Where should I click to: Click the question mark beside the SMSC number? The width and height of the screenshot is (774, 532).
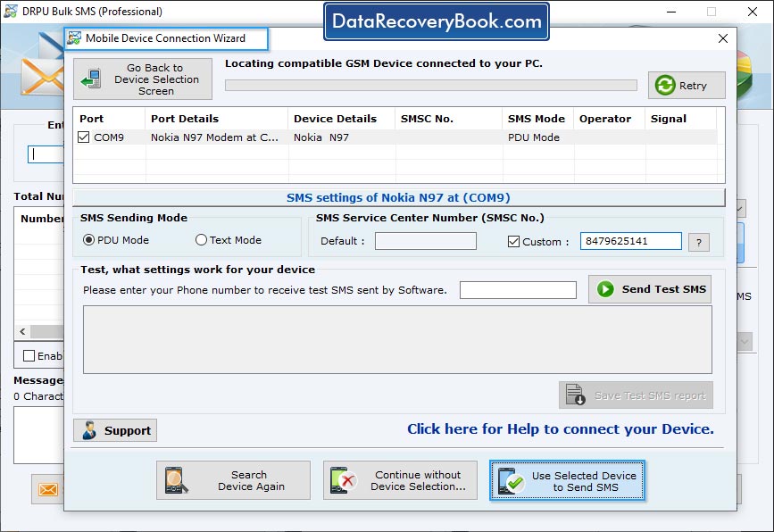pyautogui.click(x=699, y=240)
